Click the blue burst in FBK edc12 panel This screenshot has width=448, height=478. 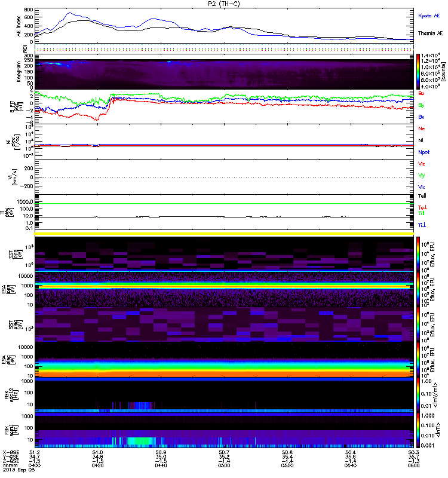coord(142,406)
